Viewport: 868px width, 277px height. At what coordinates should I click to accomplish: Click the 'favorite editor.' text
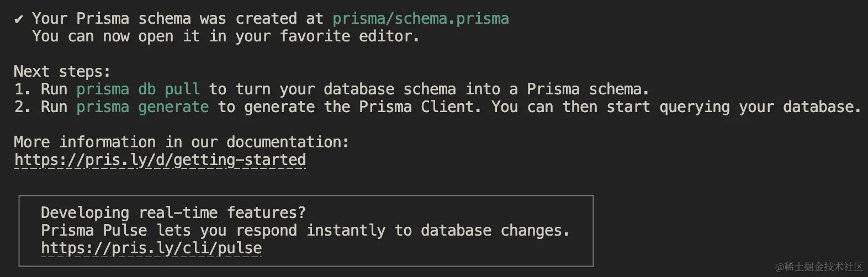point(350,36)
